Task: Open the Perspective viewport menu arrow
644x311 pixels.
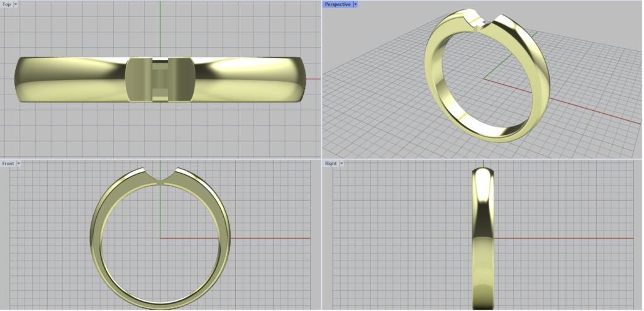Action: 355,4
